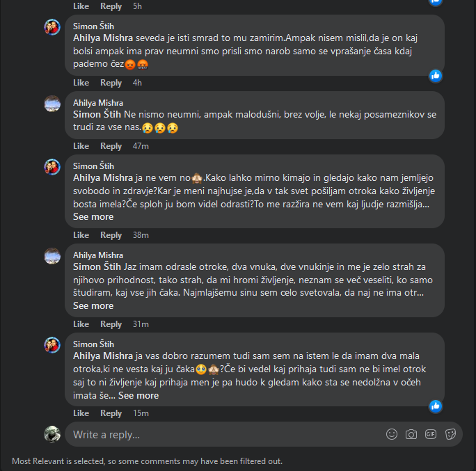The height and width of the screenshot is (471, 476).
Task: Click your profile avatar beside the reply field
Action: (x=52, y=433)
